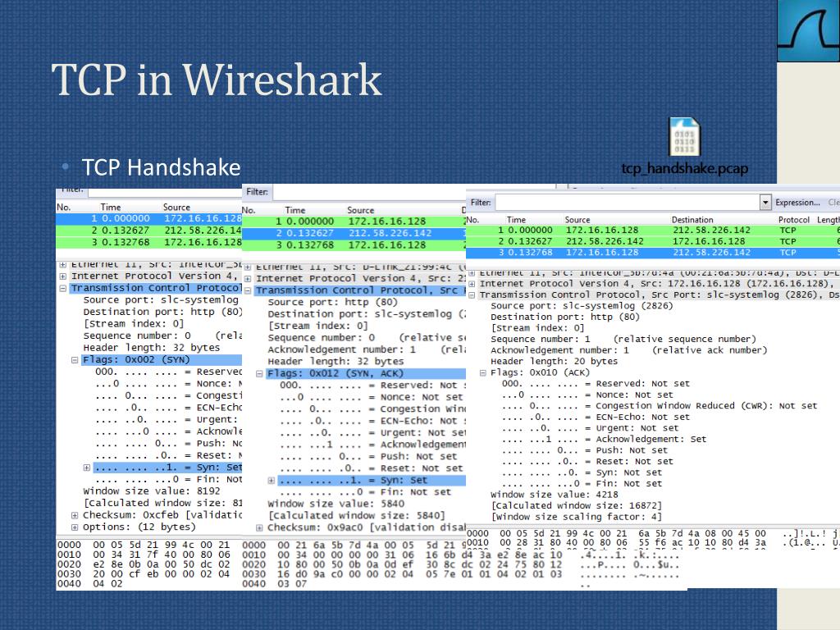
Task: Expand the Syn: Set node in middle window
Action: coord(271,481)
